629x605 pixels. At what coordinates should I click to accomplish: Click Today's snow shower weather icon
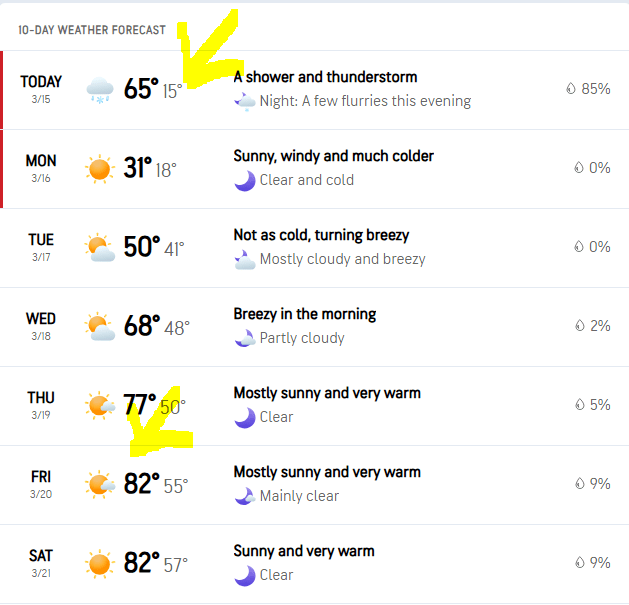[100, 90]
